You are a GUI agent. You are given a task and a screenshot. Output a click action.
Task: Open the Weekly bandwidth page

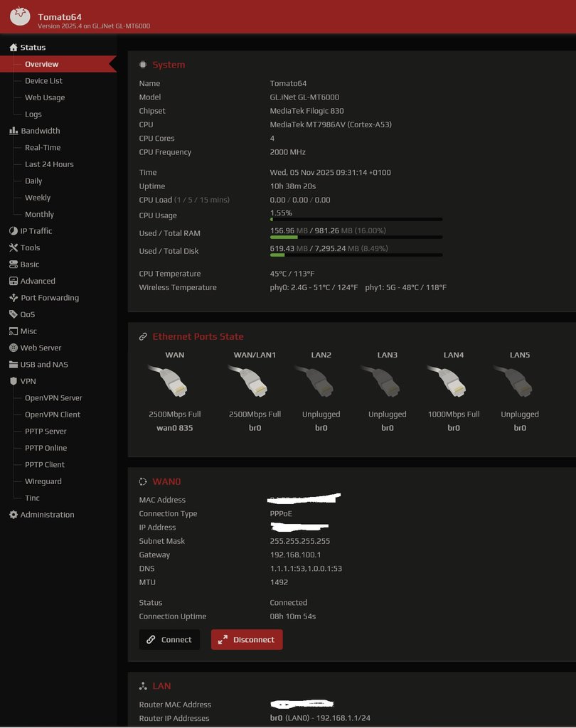[x=38, y=198]
